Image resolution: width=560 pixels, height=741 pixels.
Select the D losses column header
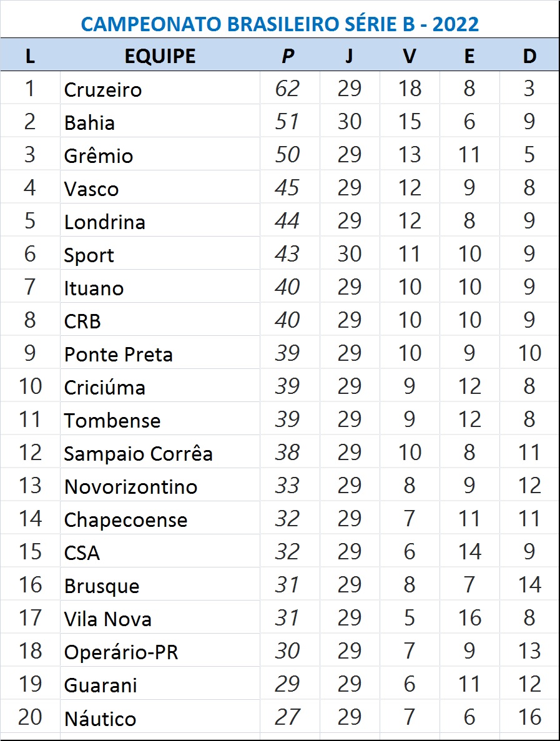click(529, 56)
